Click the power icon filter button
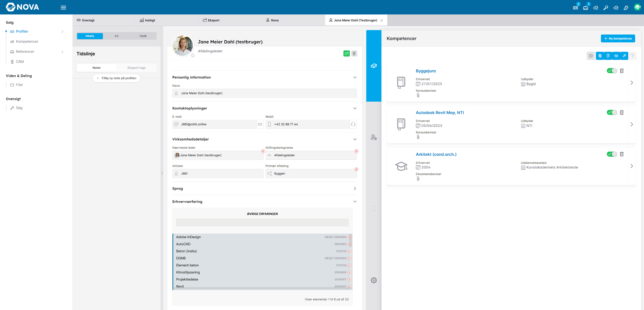 click(591, 56)
